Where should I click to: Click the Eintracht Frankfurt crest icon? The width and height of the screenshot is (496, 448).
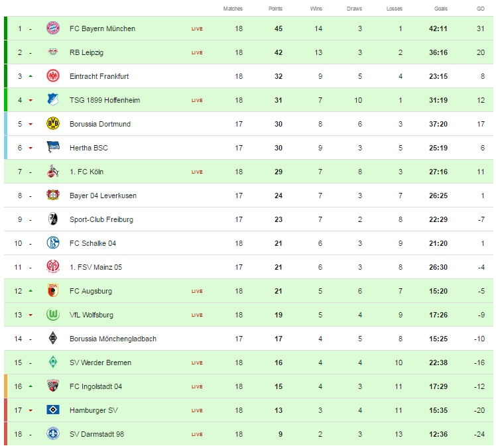[53, 76]
